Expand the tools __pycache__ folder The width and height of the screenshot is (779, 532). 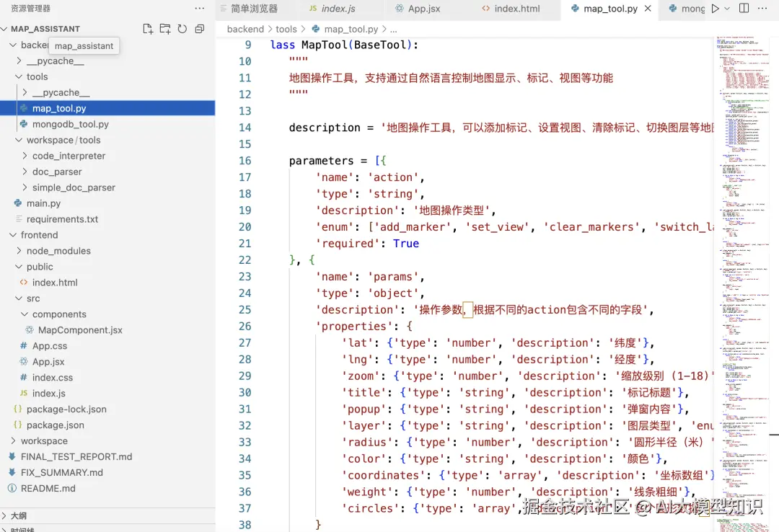pyautogui.click(x=25, y=92)
